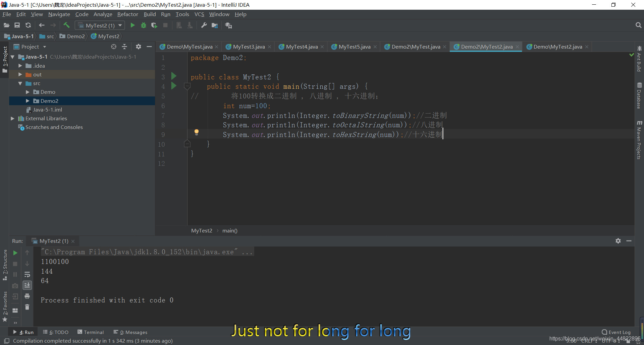Start debugging with the green bug icon

144,25
